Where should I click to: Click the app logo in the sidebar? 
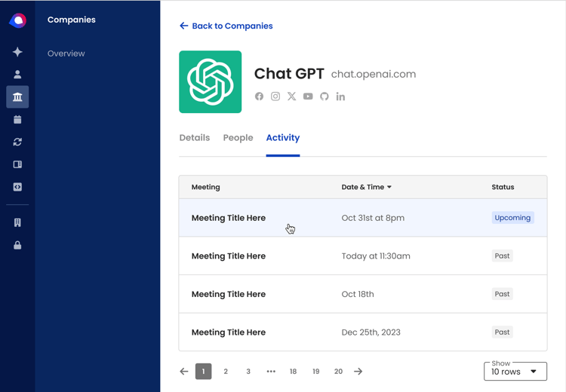coord(17,20)
